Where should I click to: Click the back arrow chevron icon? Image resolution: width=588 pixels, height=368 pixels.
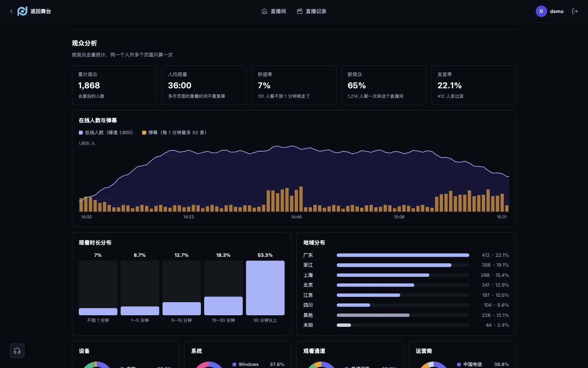[11, 11]
